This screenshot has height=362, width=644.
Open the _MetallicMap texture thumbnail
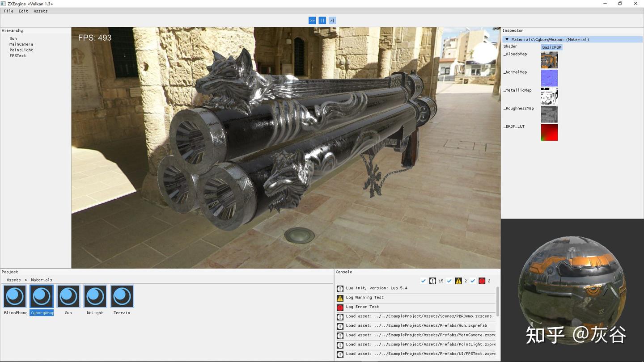(549, 96)
